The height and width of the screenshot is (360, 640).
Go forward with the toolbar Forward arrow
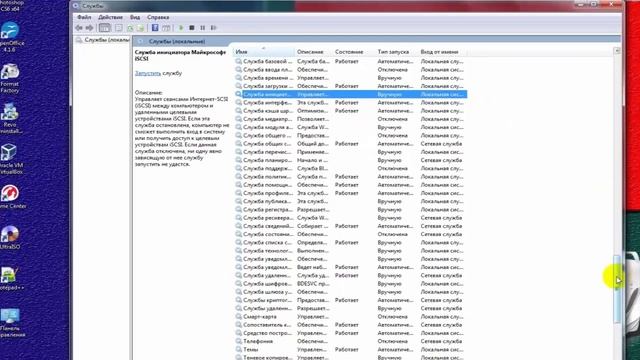89,28
